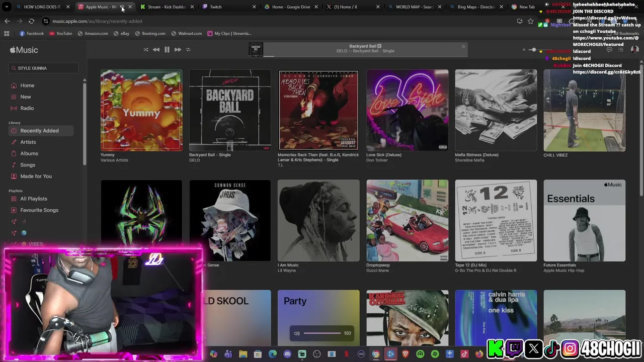The height and width of the screenshot is (362, 644).
Task: Open the Backyard Ball single cover
Action: 230,110
